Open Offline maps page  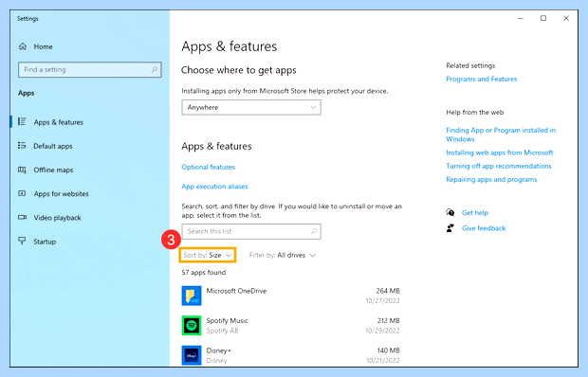[53, 170]
